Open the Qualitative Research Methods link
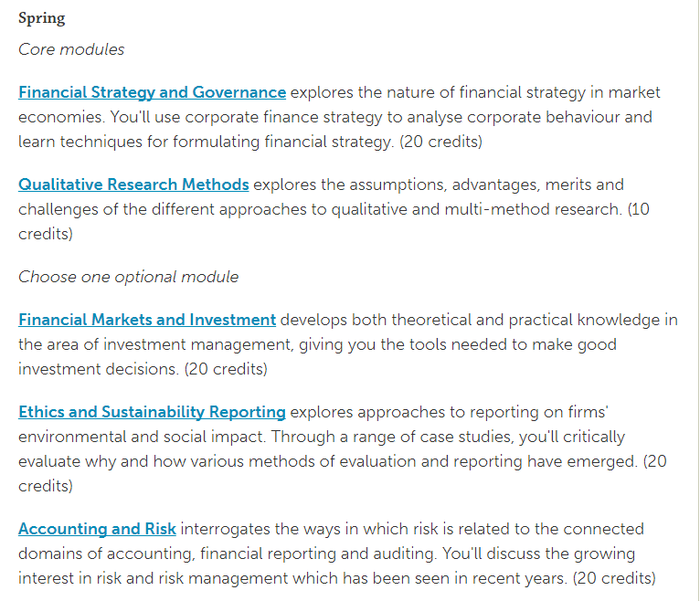The width and height of the screenshot is (700, 601). (x=133, y=185)
